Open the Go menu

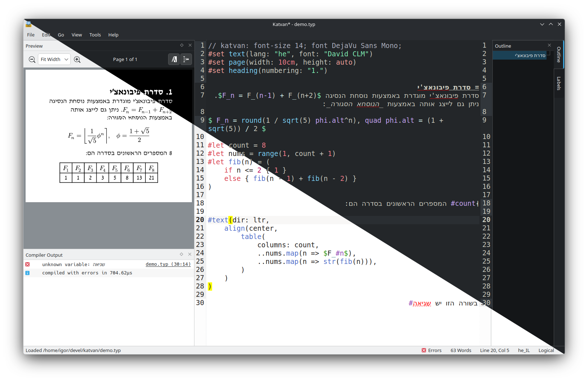pos(61,35)
